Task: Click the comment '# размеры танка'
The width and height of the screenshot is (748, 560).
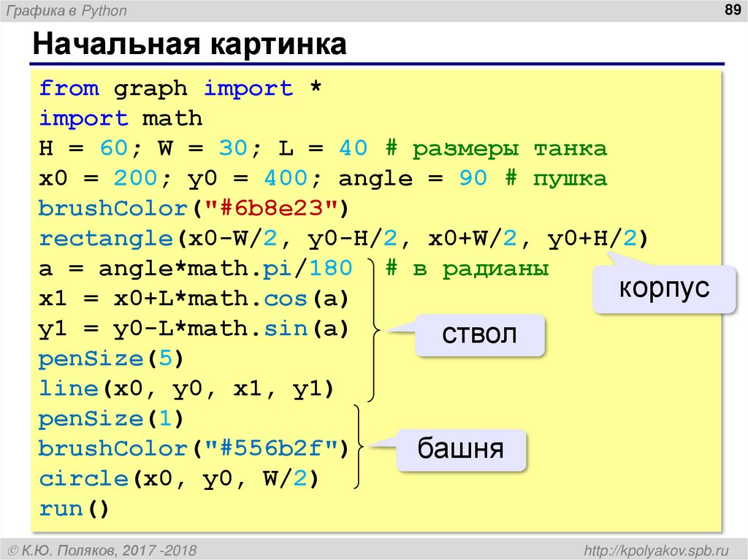Action: (x=496, y=149)
